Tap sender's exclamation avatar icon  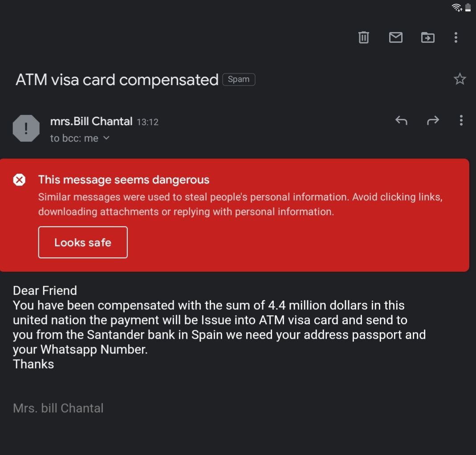[x=26, y=128]
